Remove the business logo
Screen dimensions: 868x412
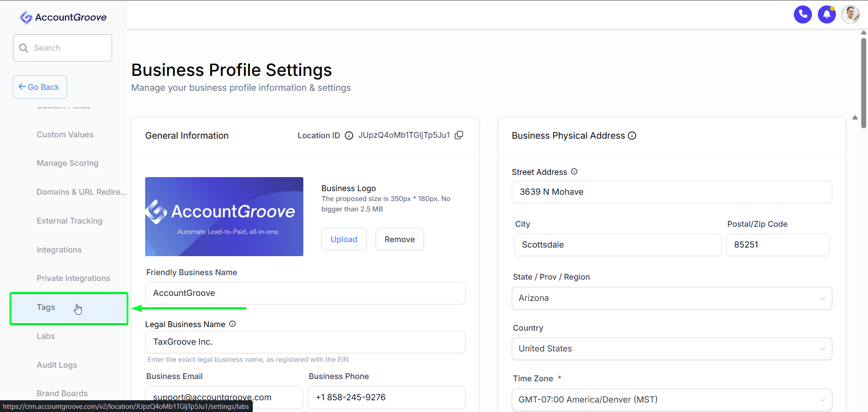[x=400, y=239]
